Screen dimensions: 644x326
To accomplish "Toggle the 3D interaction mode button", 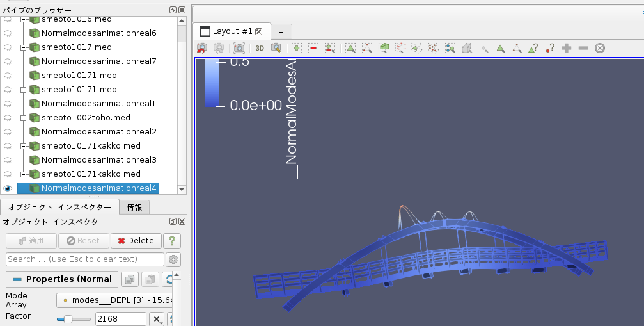I will tap(260, 48).
